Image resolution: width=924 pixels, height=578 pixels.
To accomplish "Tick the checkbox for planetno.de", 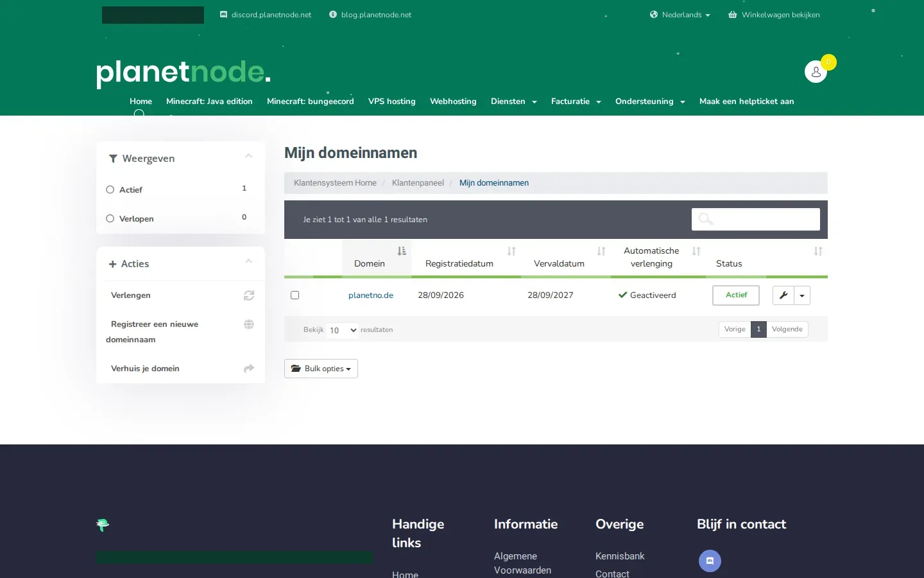I will pos(295,295).
